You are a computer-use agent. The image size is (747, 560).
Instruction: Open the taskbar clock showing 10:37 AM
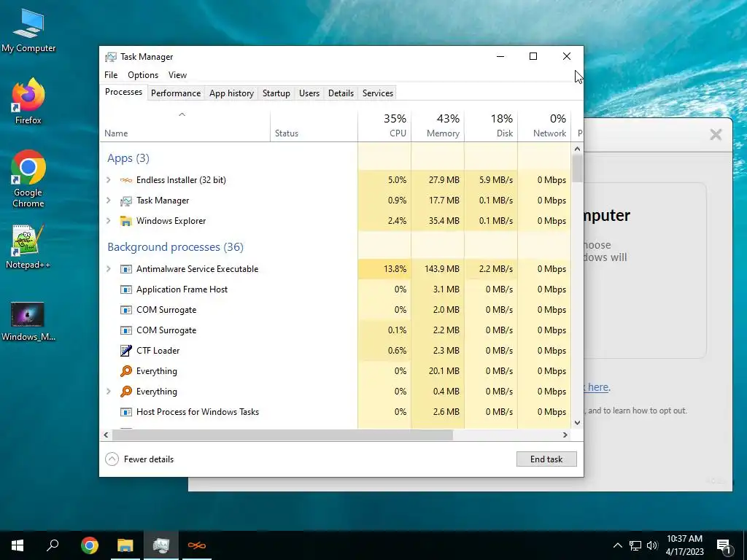pyautogui.click(x=684, y=545)
